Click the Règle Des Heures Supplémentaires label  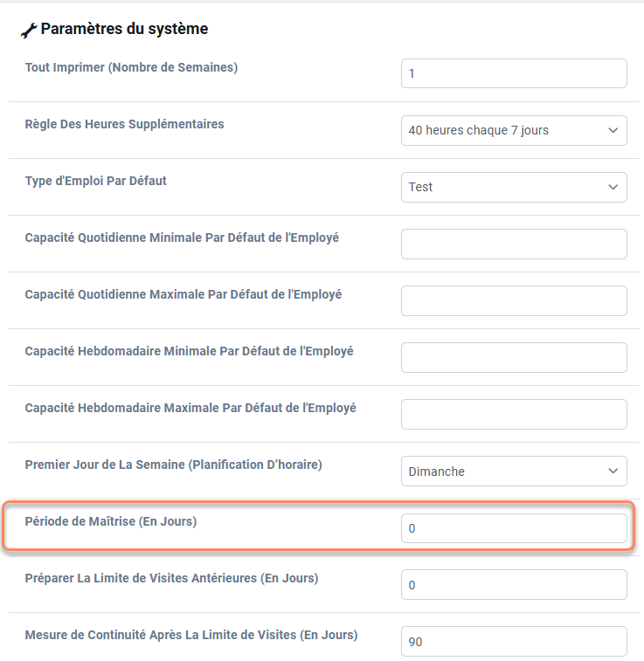pos(124,124)
